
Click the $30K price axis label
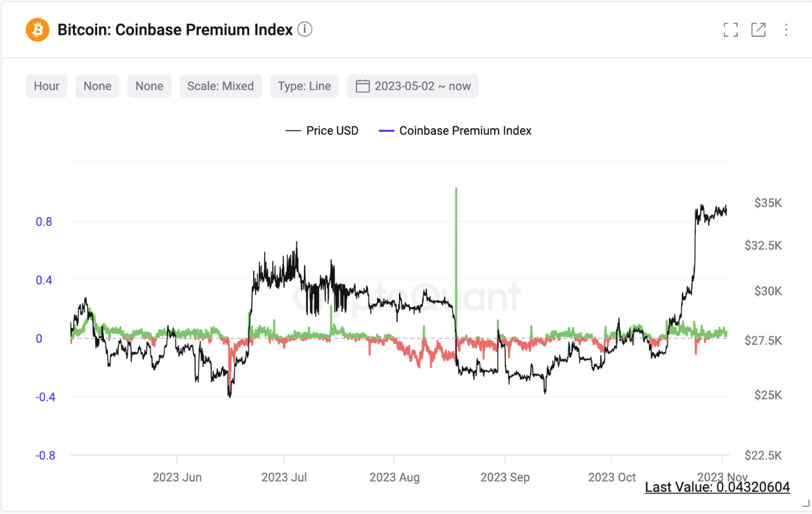tap(768, 291)
